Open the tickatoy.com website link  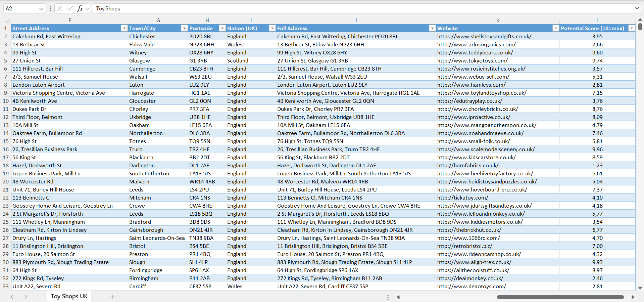coord(463,198)
